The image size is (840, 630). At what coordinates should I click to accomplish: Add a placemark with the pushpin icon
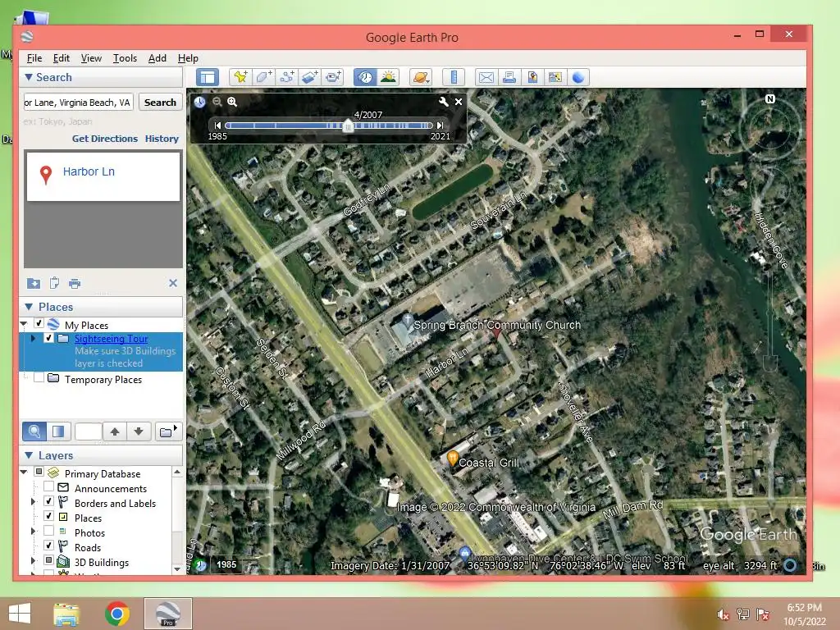[240, 77]
